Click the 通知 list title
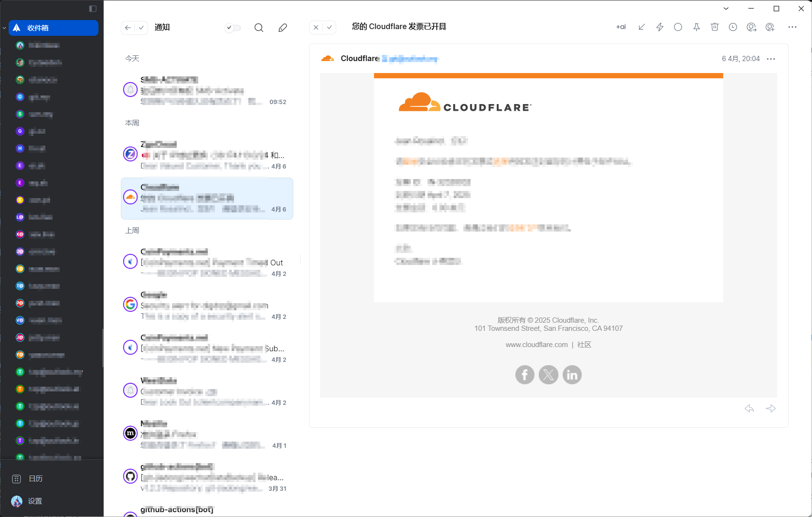The width and height of the screenshot is (812, 517). pyautogui.click(x=162, y=28)
